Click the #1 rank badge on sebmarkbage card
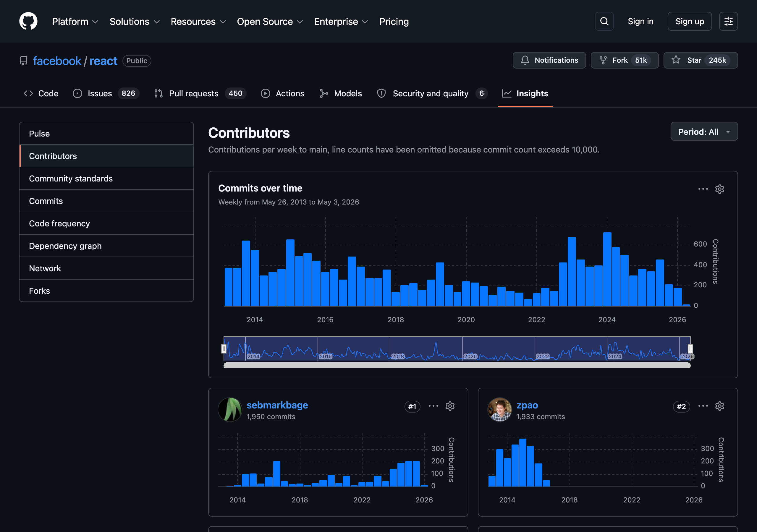The image size is (757, 532). tap(412, 406)
